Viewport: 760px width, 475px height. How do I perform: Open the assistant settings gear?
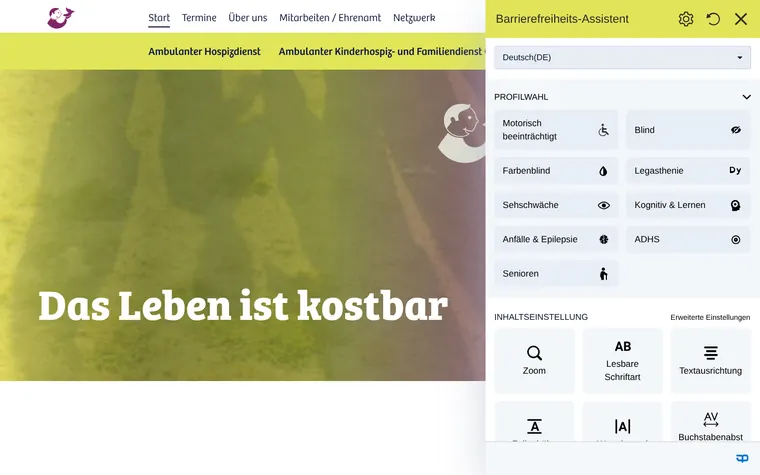pyautogui.click(x=685, y=19)
